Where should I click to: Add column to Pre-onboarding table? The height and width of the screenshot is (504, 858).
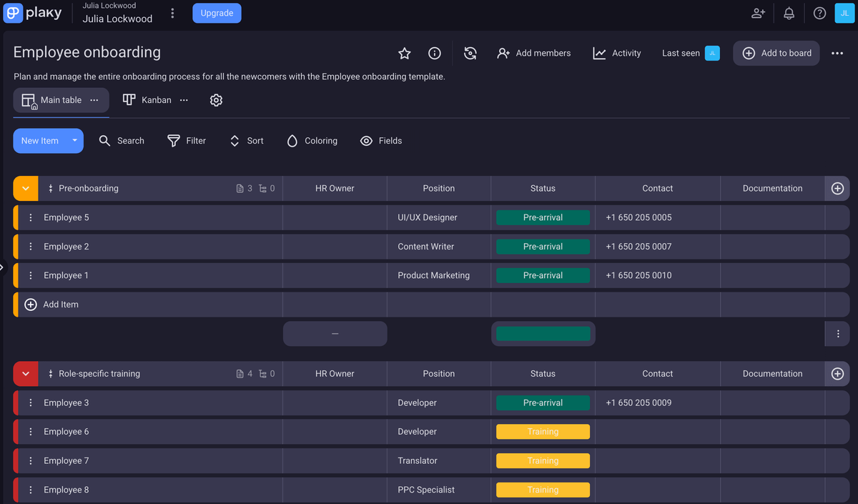pyautogui.click(x=837, y=189)
